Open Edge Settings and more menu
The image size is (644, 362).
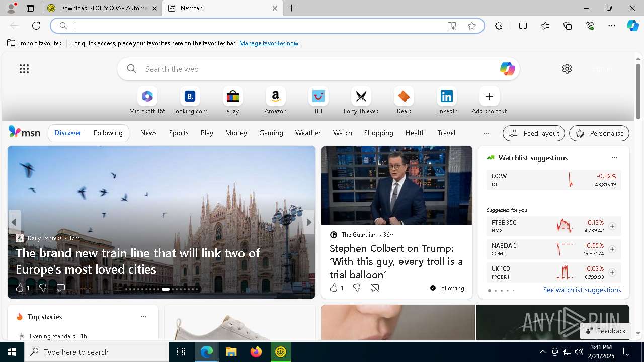tap(612, 26)
